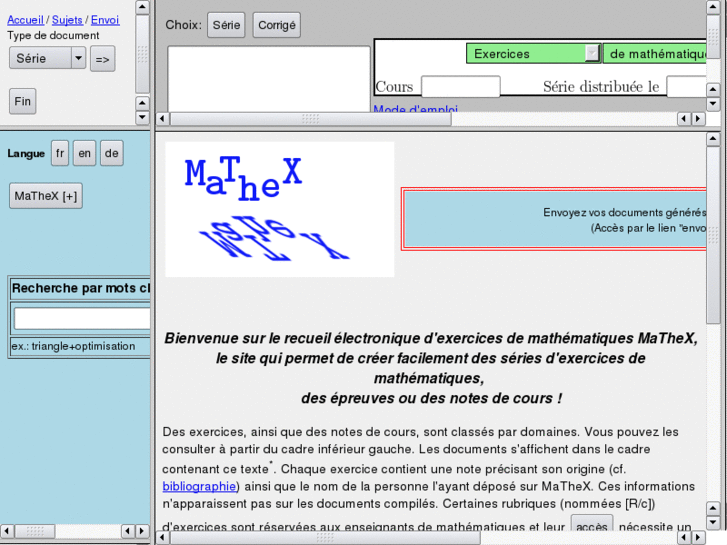Click the Langue label
Image resolution: width=727 pixels, height=545 pixels.
[x=26, y=154]
